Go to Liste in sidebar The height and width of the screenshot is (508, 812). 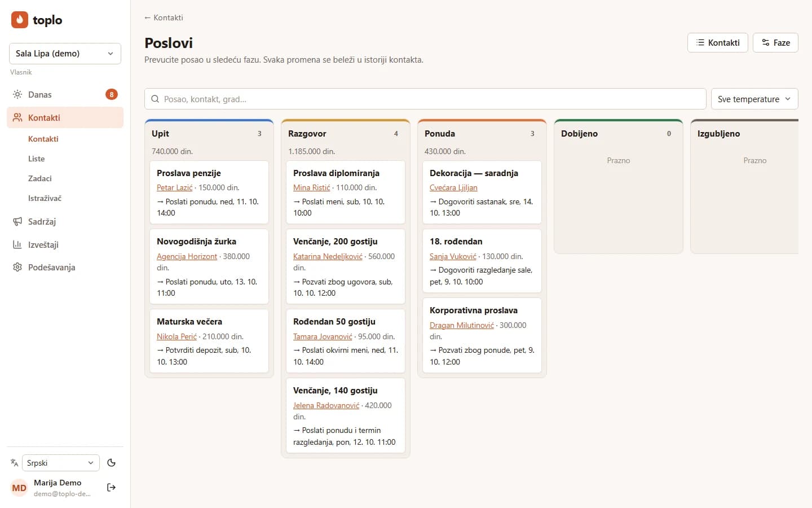pyautogui.click(x=37, y=159)
